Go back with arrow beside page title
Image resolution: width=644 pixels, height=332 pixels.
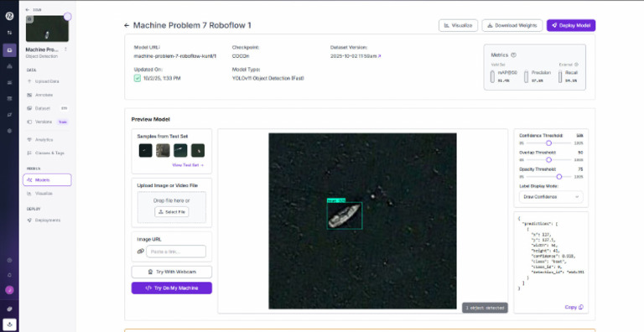[x=127, y=25]
